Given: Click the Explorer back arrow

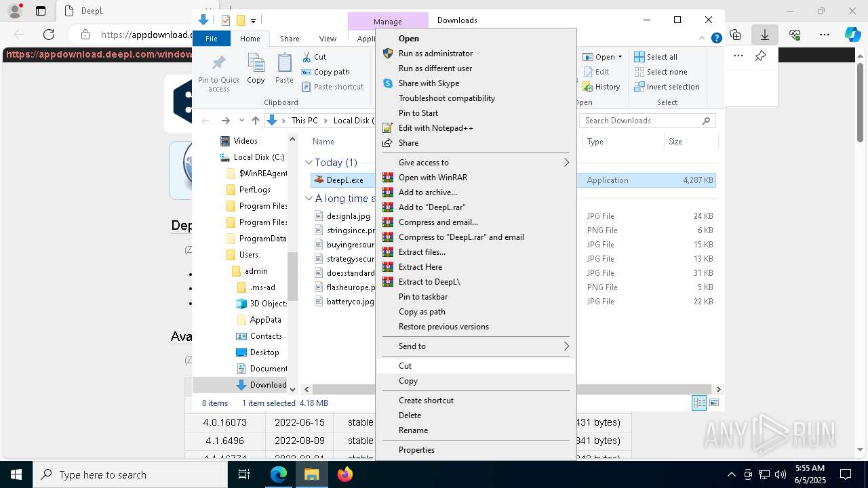Looking at the screenshot, I should tap(206, 121).
